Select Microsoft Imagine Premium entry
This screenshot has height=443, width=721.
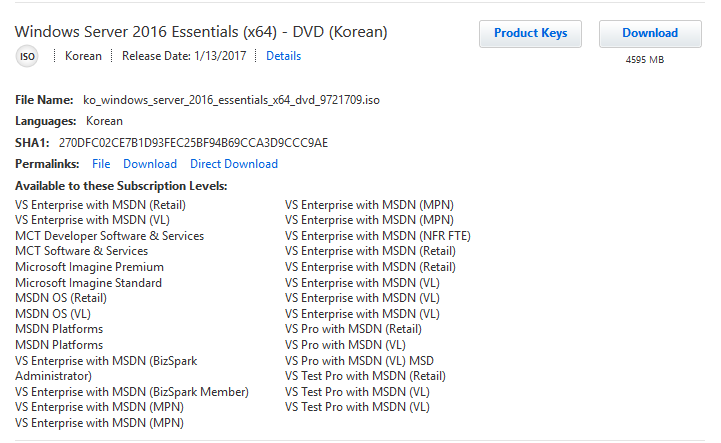click(x=89, y=267)
